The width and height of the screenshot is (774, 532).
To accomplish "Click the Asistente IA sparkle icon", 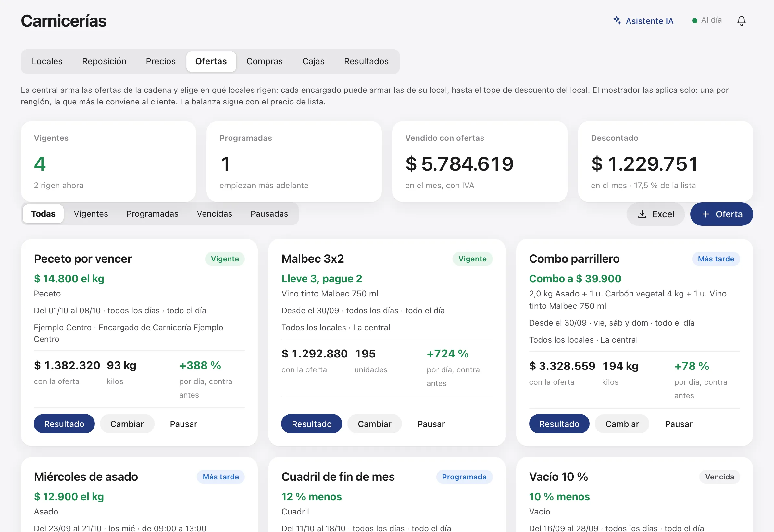I will 617,20.
